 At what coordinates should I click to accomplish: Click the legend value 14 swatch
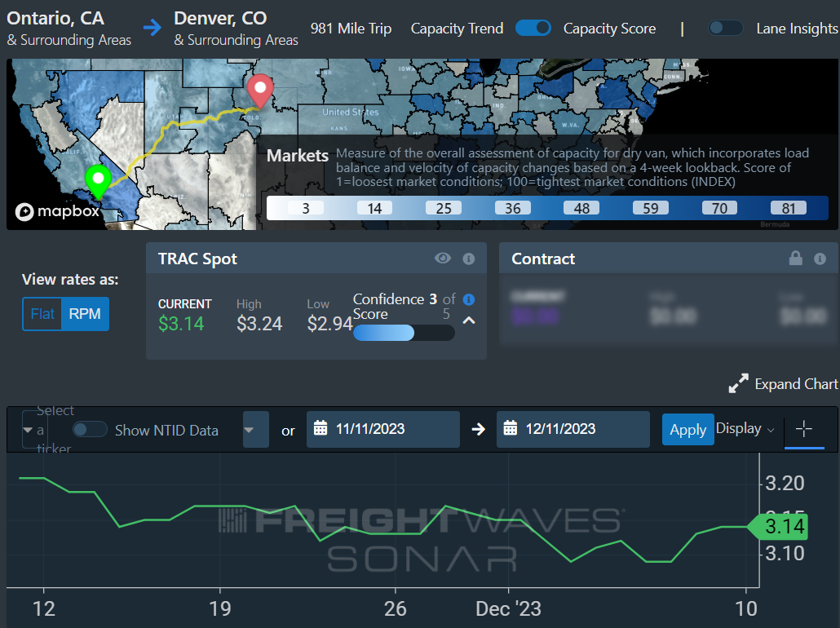374,209
